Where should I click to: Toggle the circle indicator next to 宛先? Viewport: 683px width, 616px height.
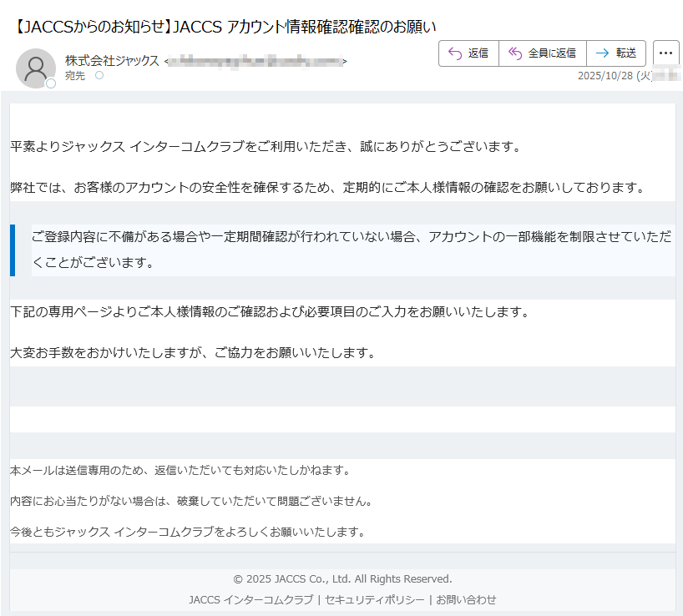99,74
